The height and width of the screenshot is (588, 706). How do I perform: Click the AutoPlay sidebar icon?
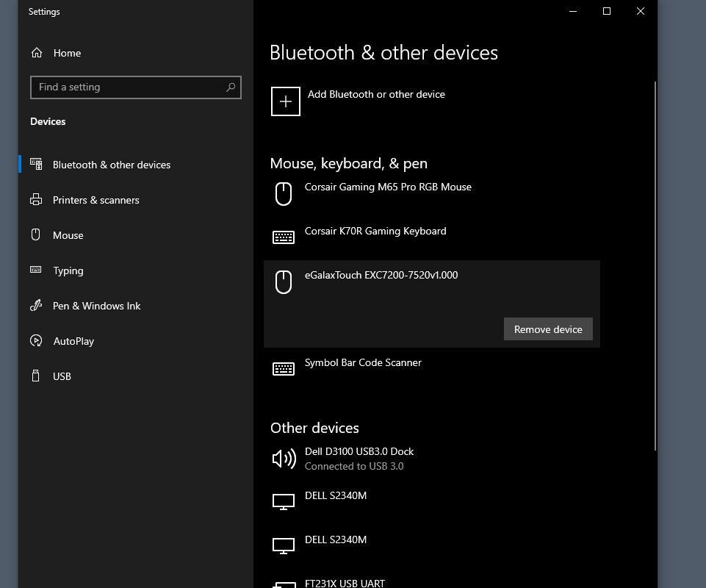[x=36, y=340]
